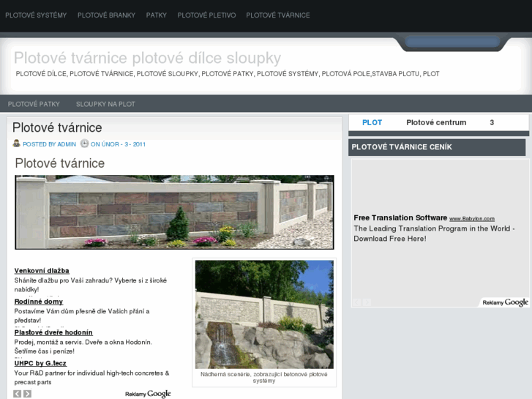Open the Plotové branky menu item
This screenshot has height=399, width=532.
coord(106,15)
